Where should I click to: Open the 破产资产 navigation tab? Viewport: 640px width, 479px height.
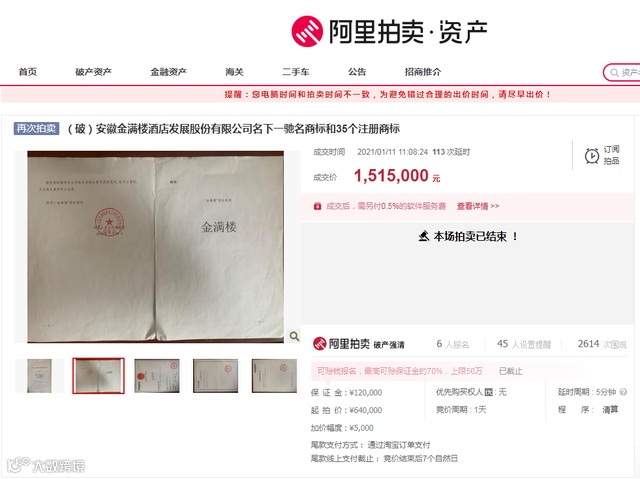point(93,72)
